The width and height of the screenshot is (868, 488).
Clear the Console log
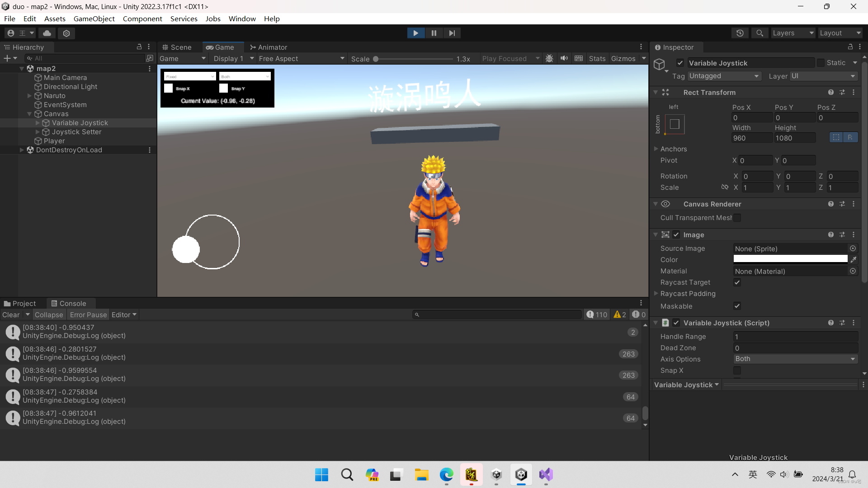coord(10,314)
